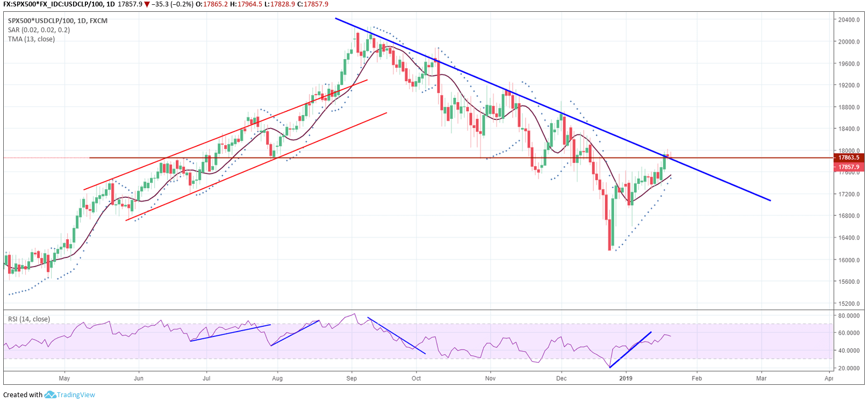The width and height of the screenshot is (868, 416).
Task: Click the 19200.0 price axis label
Action: point(849,85)
